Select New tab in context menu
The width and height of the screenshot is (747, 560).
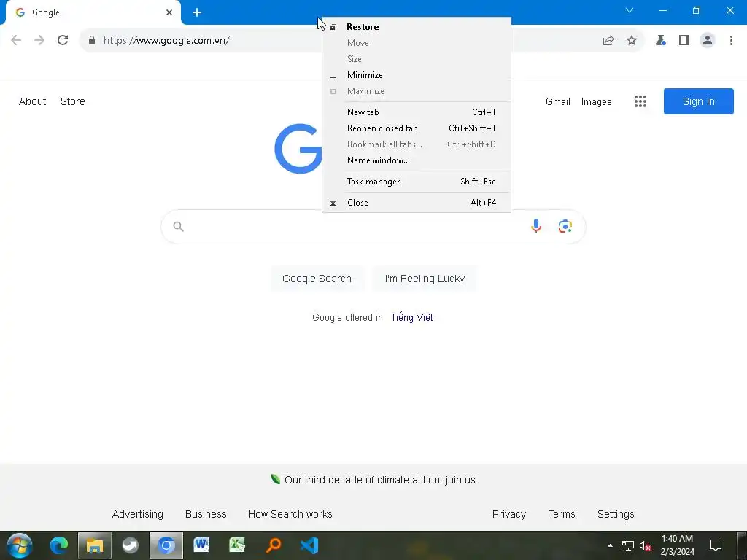417,112
